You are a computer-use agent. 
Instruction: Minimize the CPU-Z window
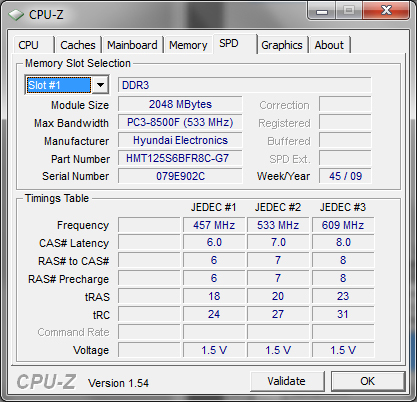(x=322, y=11)
